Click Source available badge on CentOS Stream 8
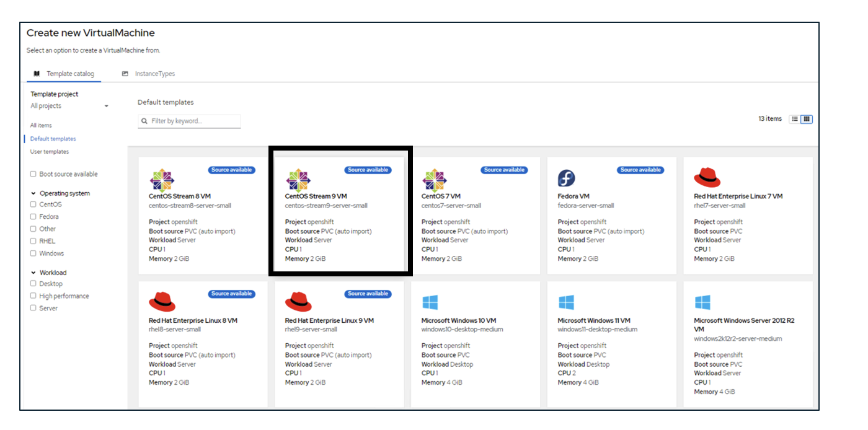This screenshot has height=430, width=868. coord(232,170)
